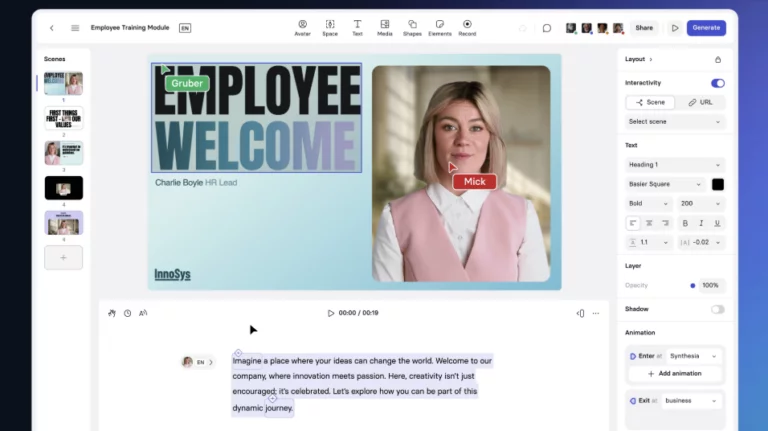Open the hamburger menu icon
This screenshot has height=431, width=768.
pyautogui.click(x=75, y=28)
